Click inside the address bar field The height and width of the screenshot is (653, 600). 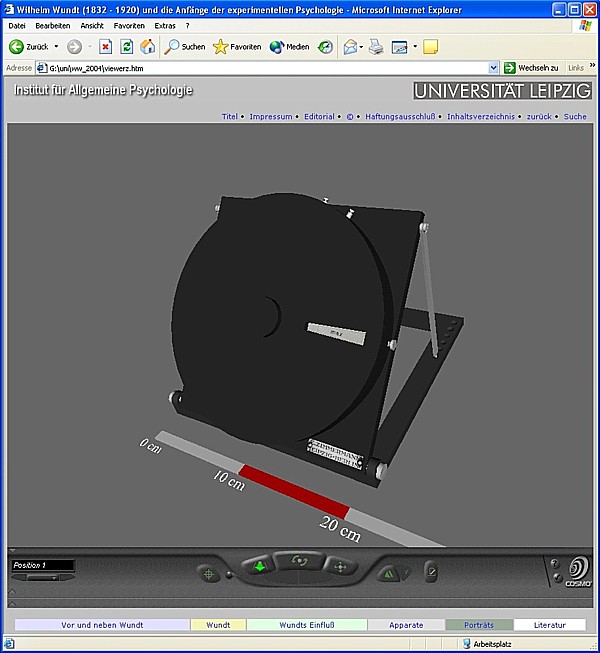pos(266,68)
